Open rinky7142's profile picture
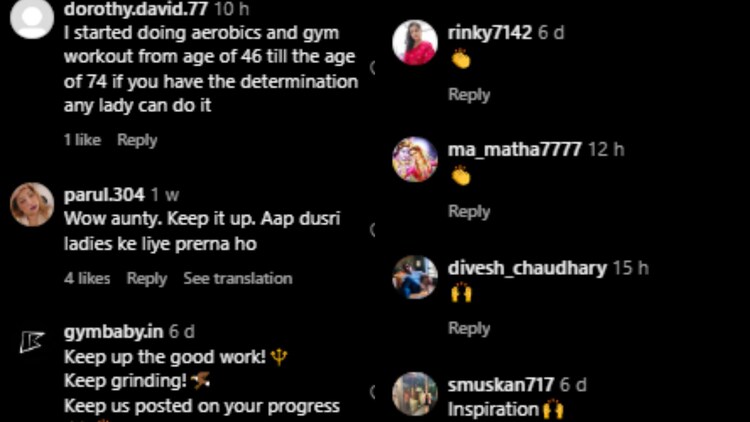Image resolution: width=750 pixels, height=422 pixels. pyautogui.click(x=415, y=42)
